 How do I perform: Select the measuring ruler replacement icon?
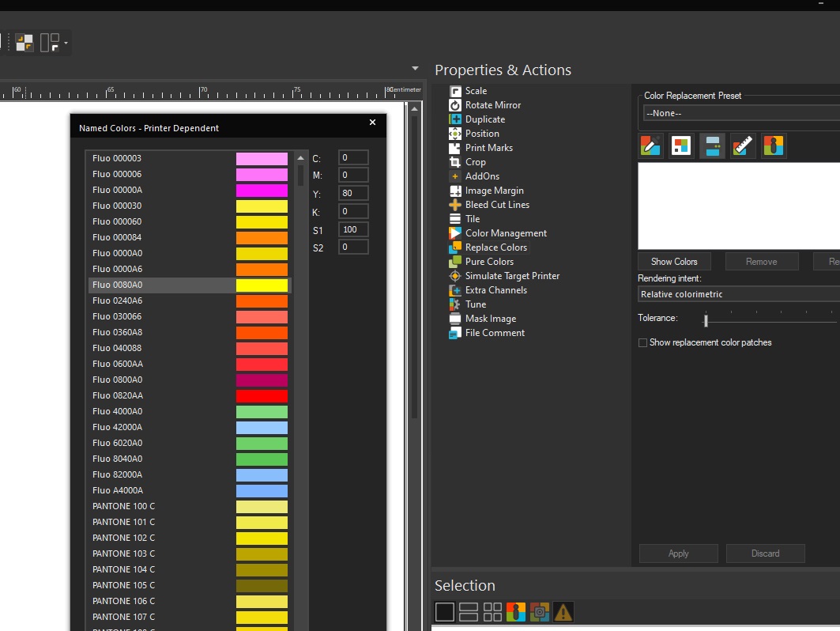tap(743, 145)
